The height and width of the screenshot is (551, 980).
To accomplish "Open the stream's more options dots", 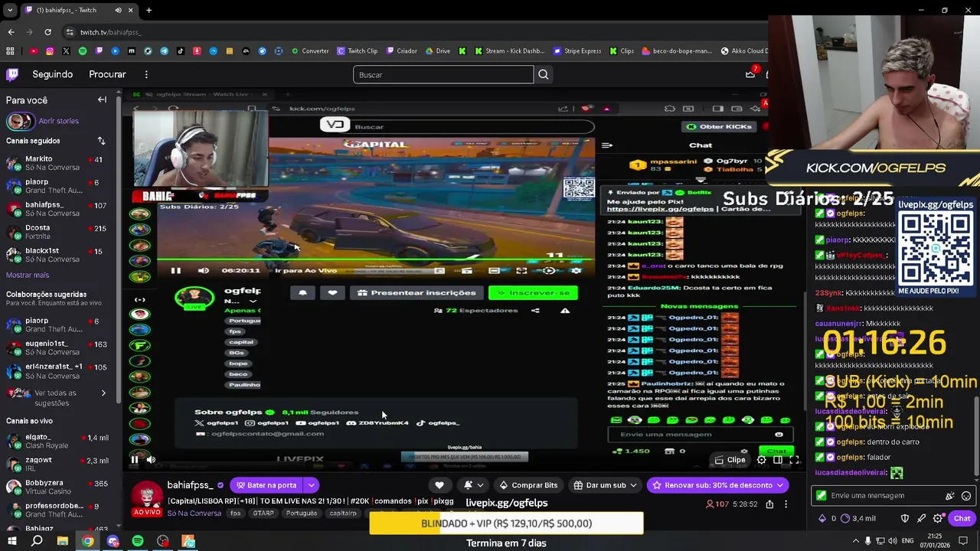I will pyautogui.click(x=786, y=504).
